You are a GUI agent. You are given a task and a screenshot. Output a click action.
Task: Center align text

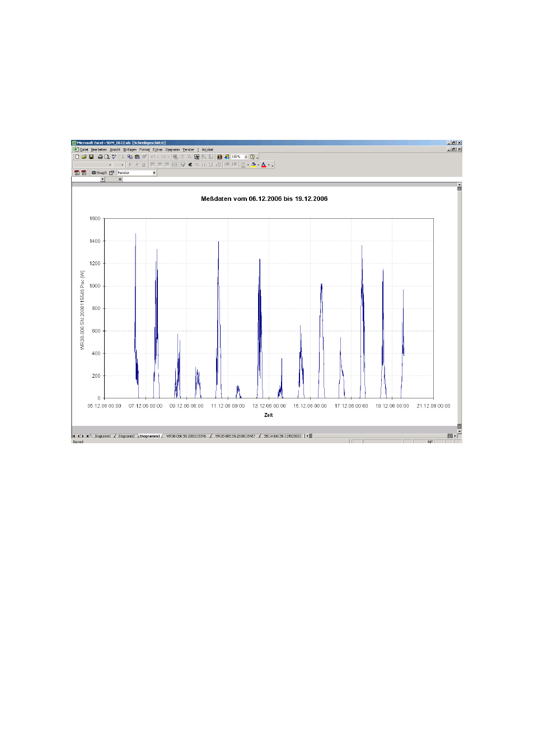point(160,165)
